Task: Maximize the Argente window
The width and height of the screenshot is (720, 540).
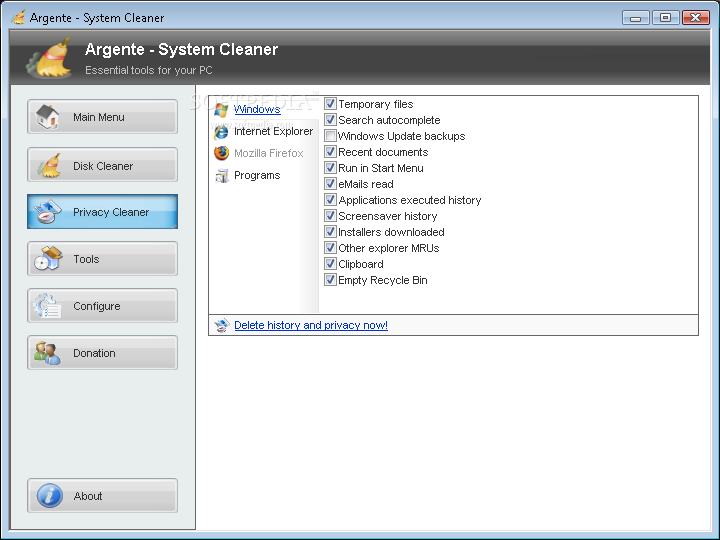Action: (665, 17)
